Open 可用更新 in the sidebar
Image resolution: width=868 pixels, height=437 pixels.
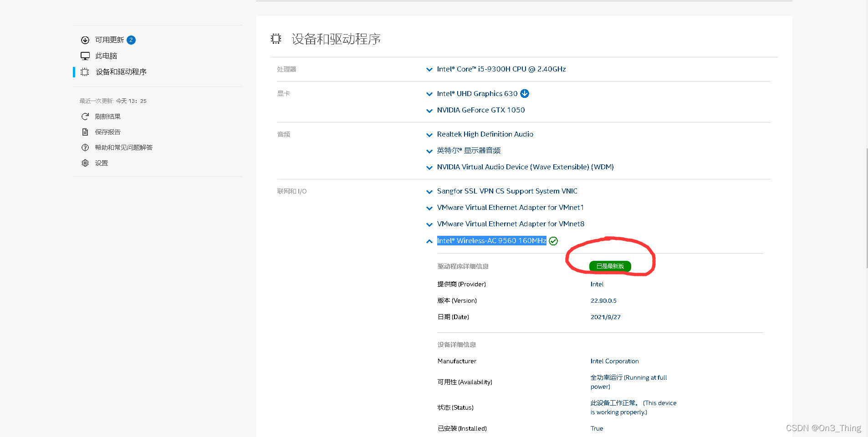109,40
